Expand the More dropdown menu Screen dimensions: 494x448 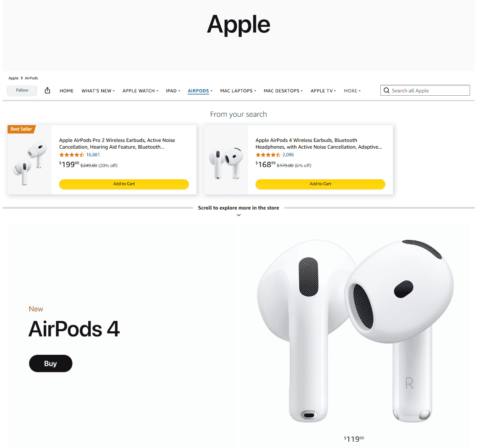click(352, 91)
